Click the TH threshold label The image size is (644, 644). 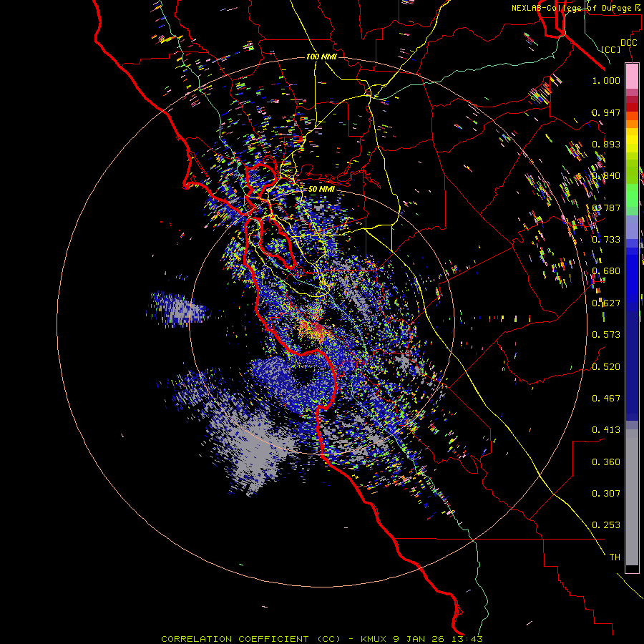[x=615, y=557]
